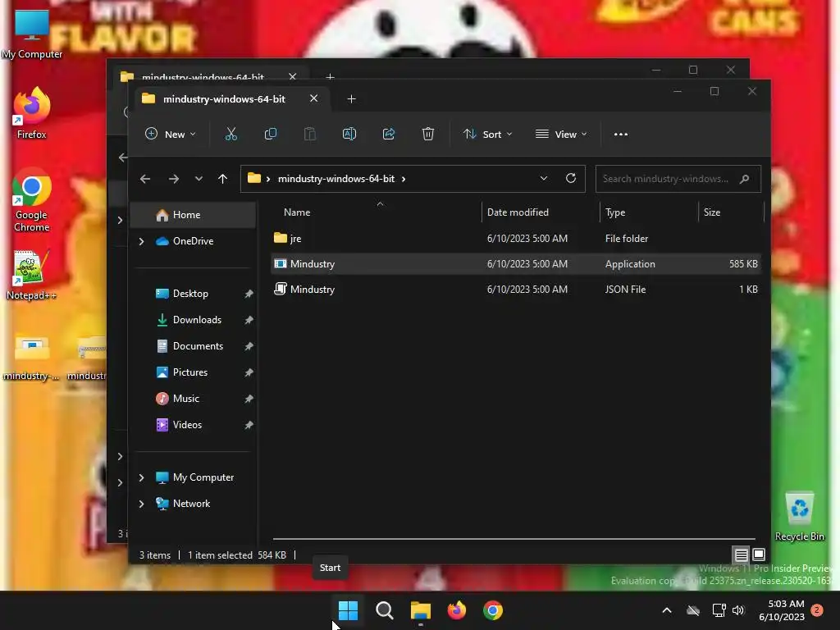Click chevron after mindustry-windows-64-bit in address bar
This screenshot has width=840, height=630.
click(404, 179)
